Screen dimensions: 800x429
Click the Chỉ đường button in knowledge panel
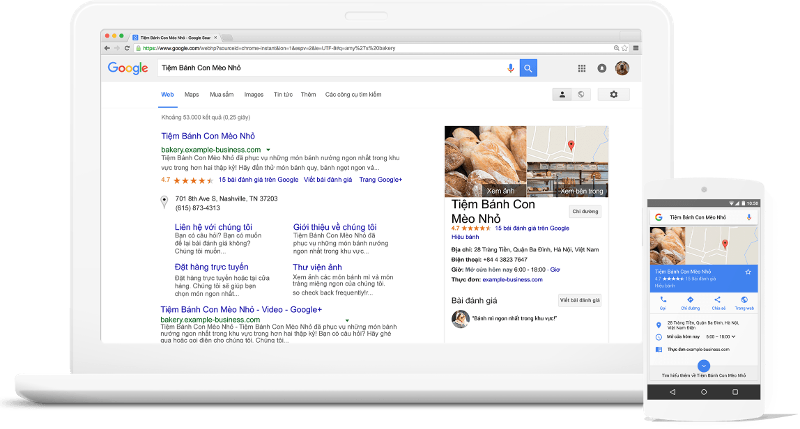point(585,211)
